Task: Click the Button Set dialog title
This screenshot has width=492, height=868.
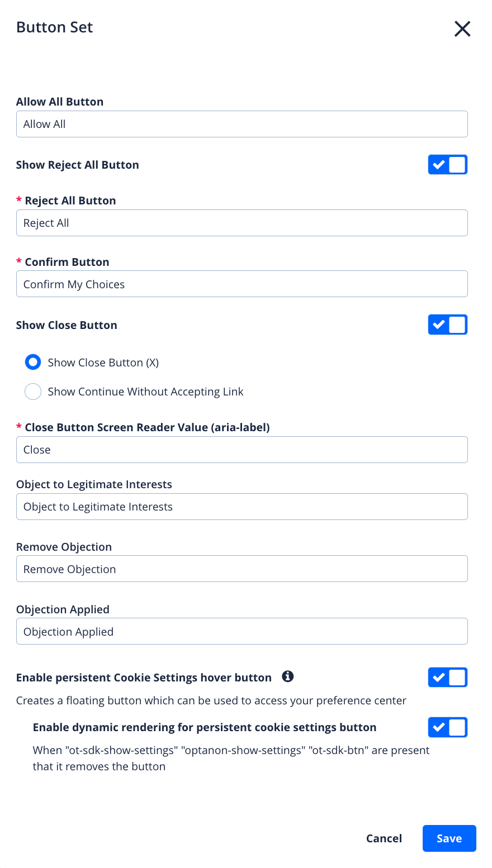Action: (x=55, y=27)
